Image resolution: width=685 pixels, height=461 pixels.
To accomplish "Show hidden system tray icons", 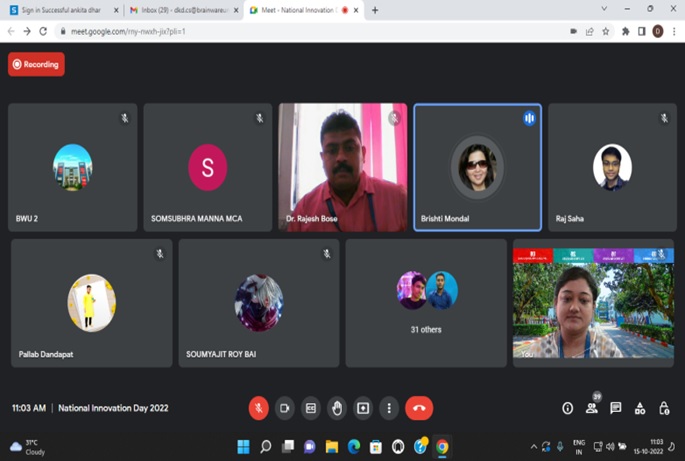I will point(534,447).
